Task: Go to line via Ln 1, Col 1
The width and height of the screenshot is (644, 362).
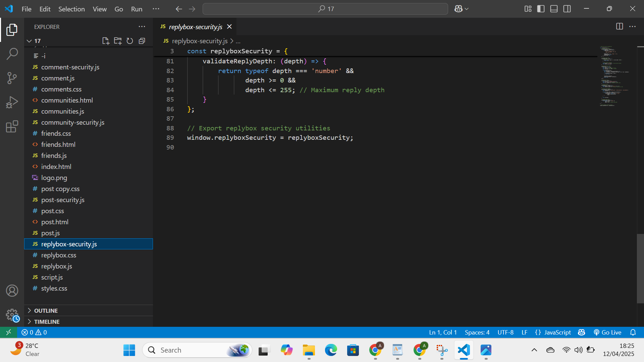Action: pyautogui.click(x=443, y=332)
